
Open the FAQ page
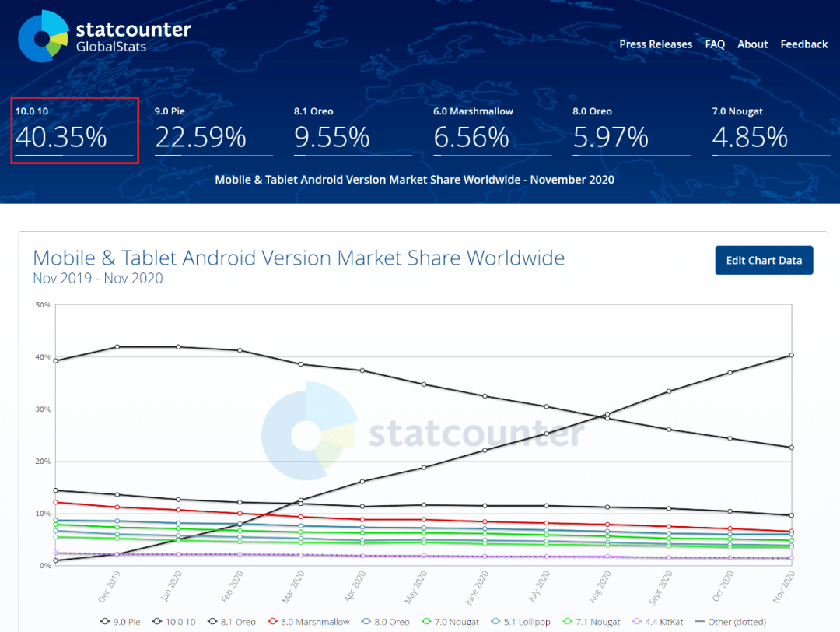click(715, 44)
